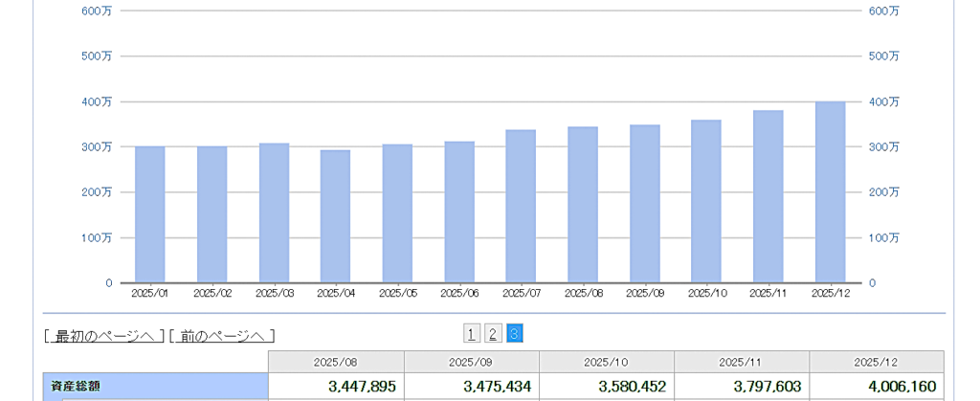Select the 2025/10 bar in chart

point(706,201)
